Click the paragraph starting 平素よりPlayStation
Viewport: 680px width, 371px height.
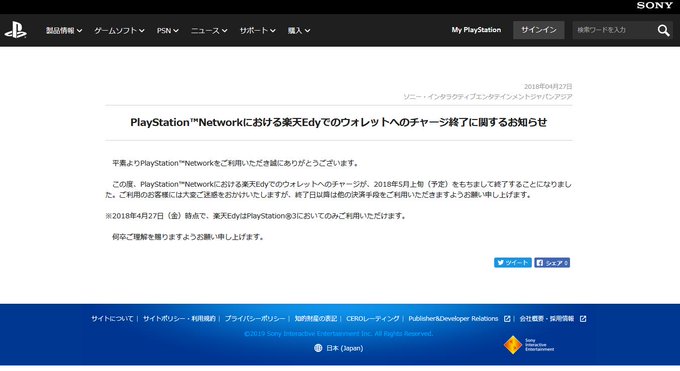point(236,163)
